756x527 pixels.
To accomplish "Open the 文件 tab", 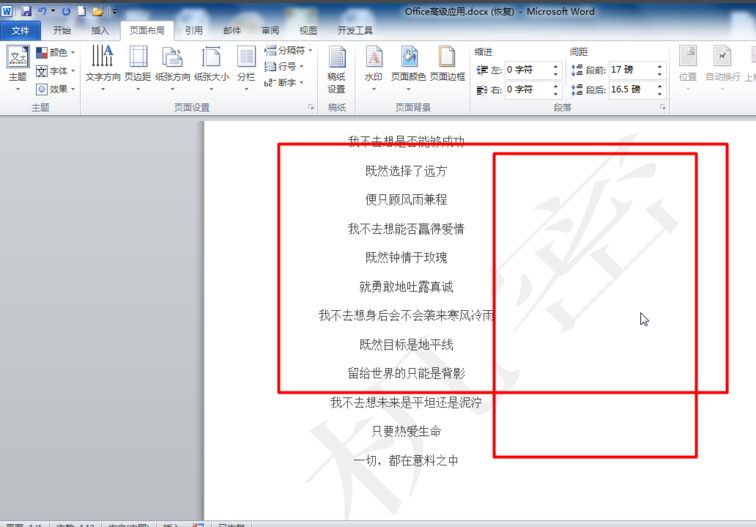I will click(x=20, y=30).
